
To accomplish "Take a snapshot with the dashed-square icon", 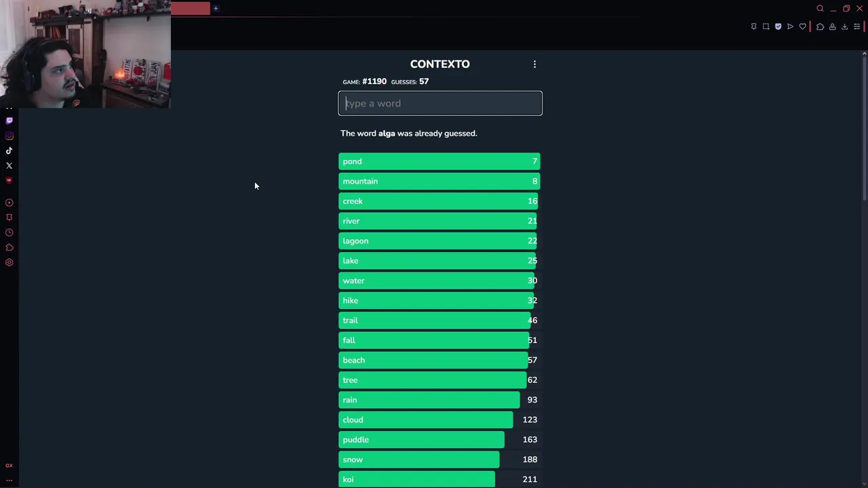I will pyautogui.click(x=766, y=26).
